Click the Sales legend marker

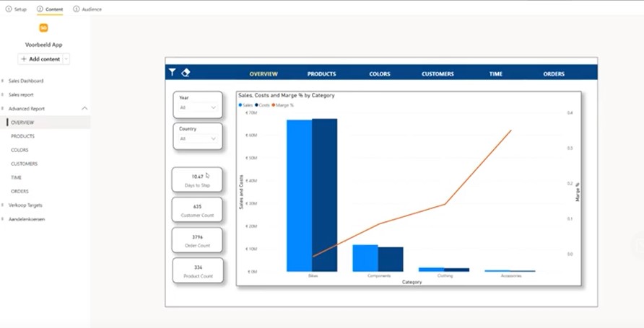[x=240, y=105]
